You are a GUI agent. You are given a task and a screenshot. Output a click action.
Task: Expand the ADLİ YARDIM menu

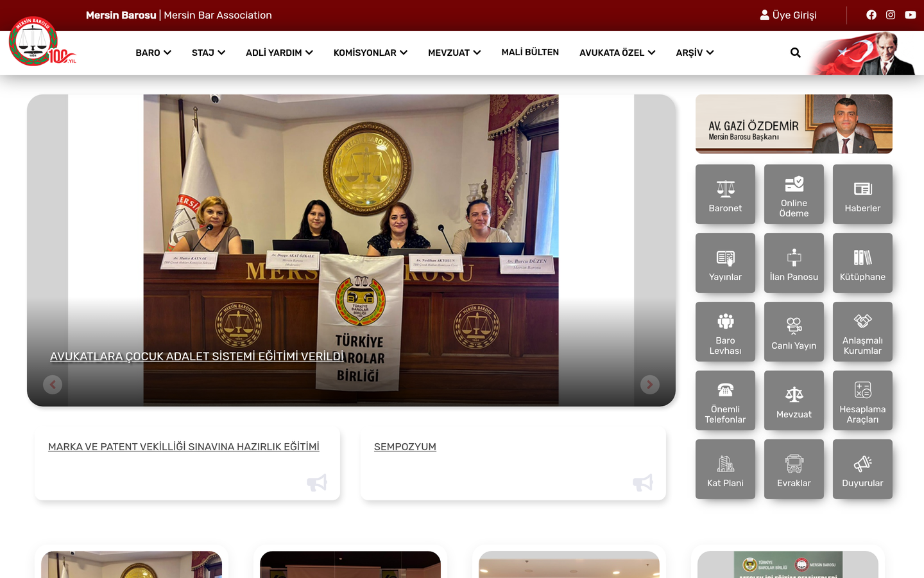coord(279,53)
